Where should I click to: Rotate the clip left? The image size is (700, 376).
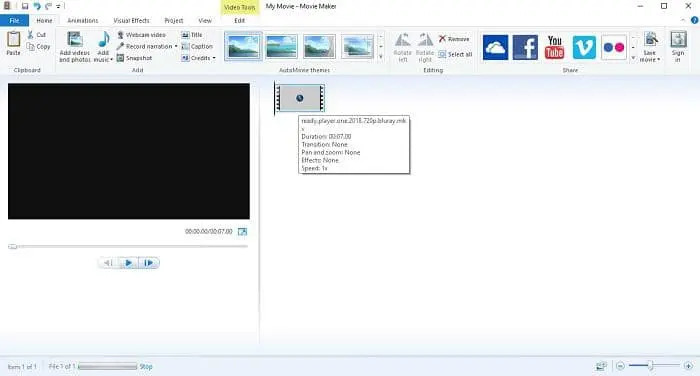pyautogui.click(x=402, y=47)
